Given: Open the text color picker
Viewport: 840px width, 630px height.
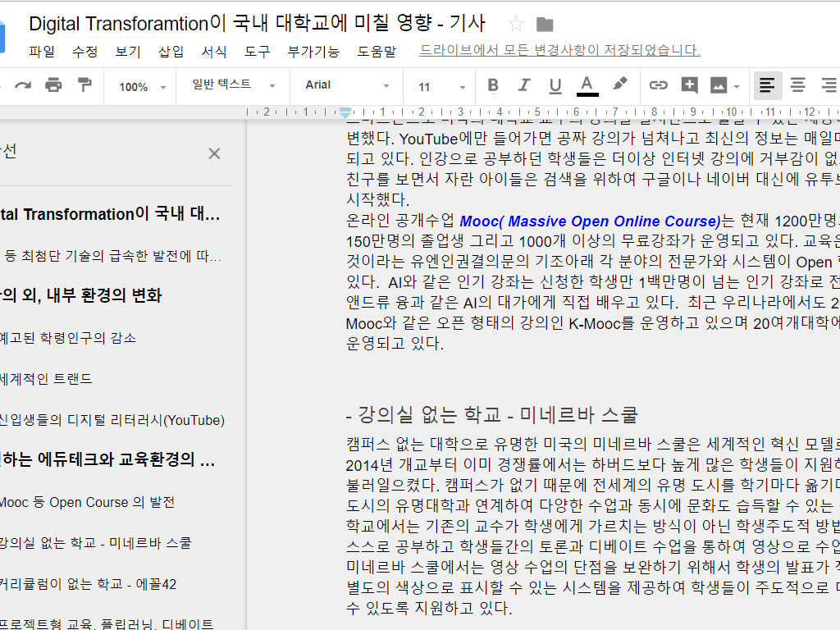Looking at the screenshot, I should [x=587, y=85].
